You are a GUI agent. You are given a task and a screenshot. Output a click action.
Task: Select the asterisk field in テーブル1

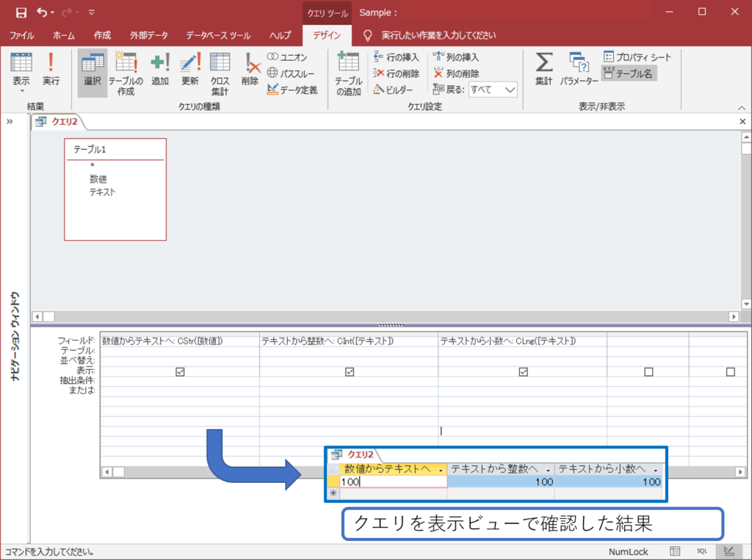click(93, 165)
